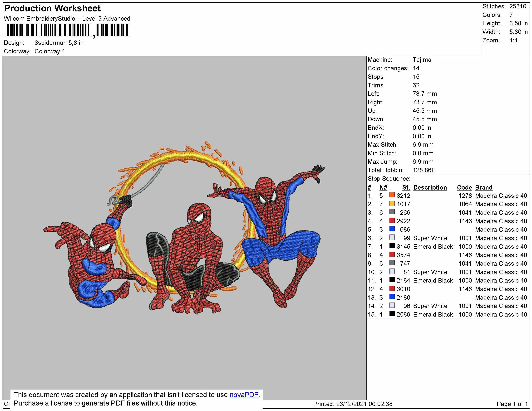
Task: Click the Description column header
Action: [430, 187]
